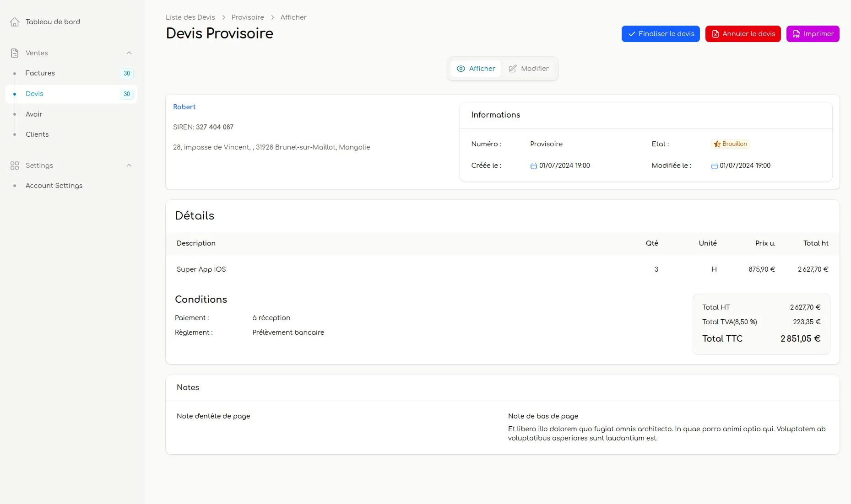Click the Finaliser le devis button

click(661, 33)
